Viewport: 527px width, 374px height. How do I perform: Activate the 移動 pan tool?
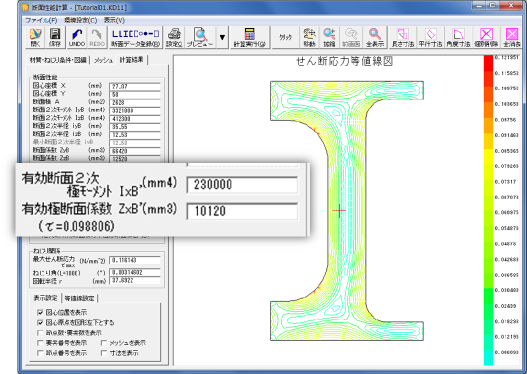tap(310, 37)
